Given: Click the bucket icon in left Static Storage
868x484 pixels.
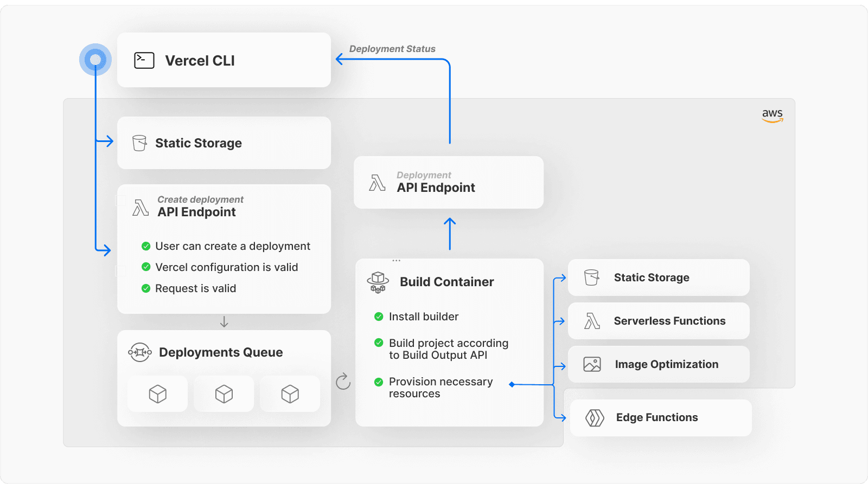Looking at the screenshot, I should [139, 143].
